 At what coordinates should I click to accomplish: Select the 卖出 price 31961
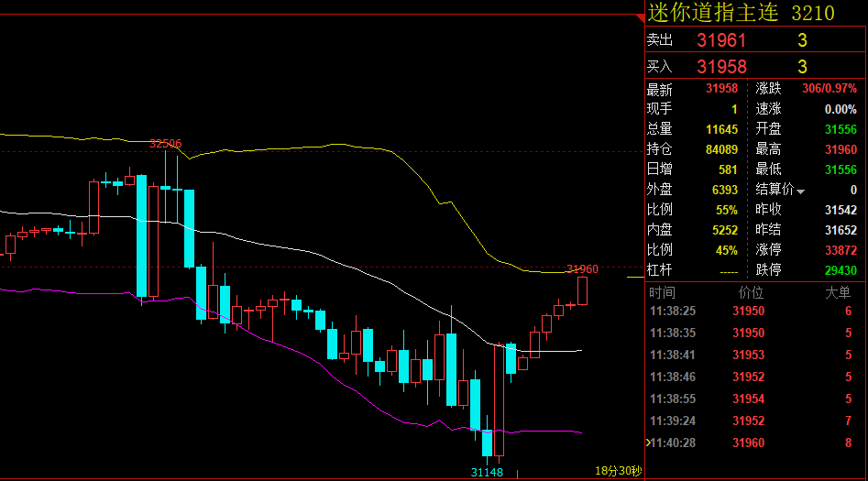click(x=721, y=40)
